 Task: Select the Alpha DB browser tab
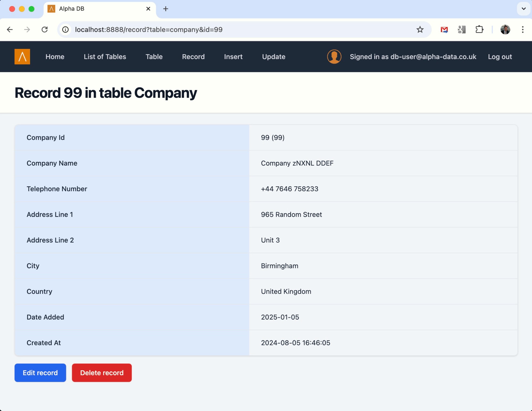[99, 9]
